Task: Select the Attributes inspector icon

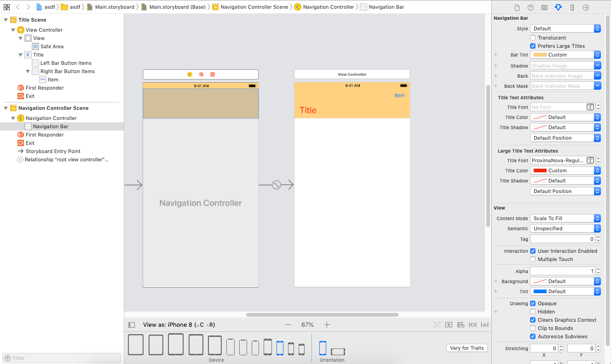Action: tap(558, 7)
